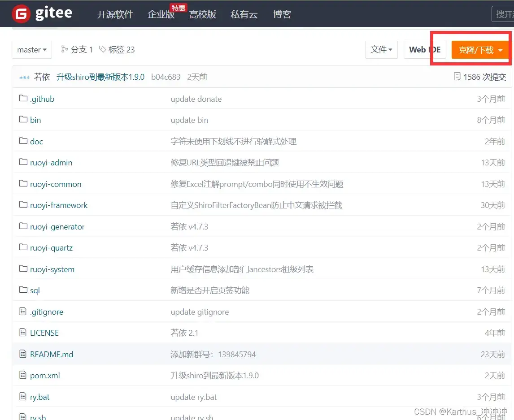
Task: View the 标签 23 tags link
Action: (x=122, y=49)
